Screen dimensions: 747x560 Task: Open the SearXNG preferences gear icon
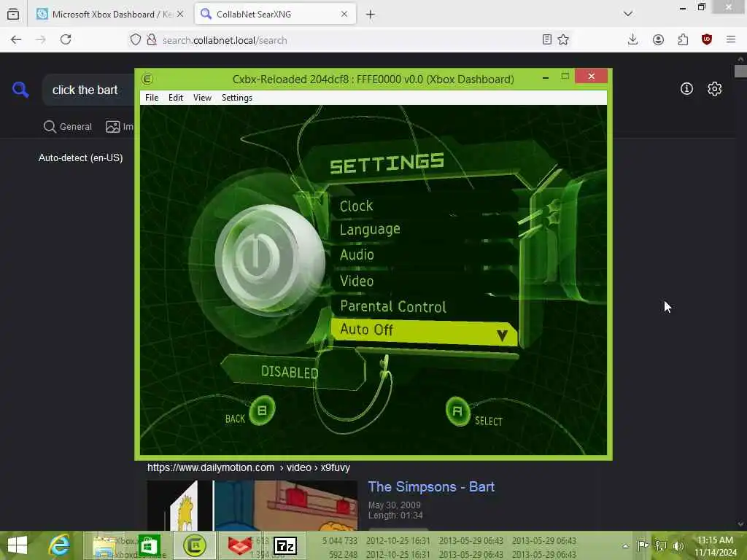coord(714,88)
